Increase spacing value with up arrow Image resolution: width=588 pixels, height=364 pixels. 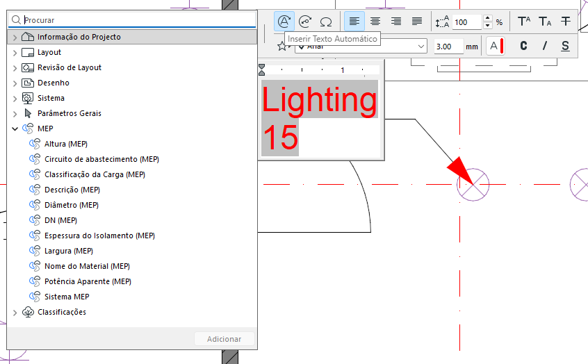[x=487, y=18]
